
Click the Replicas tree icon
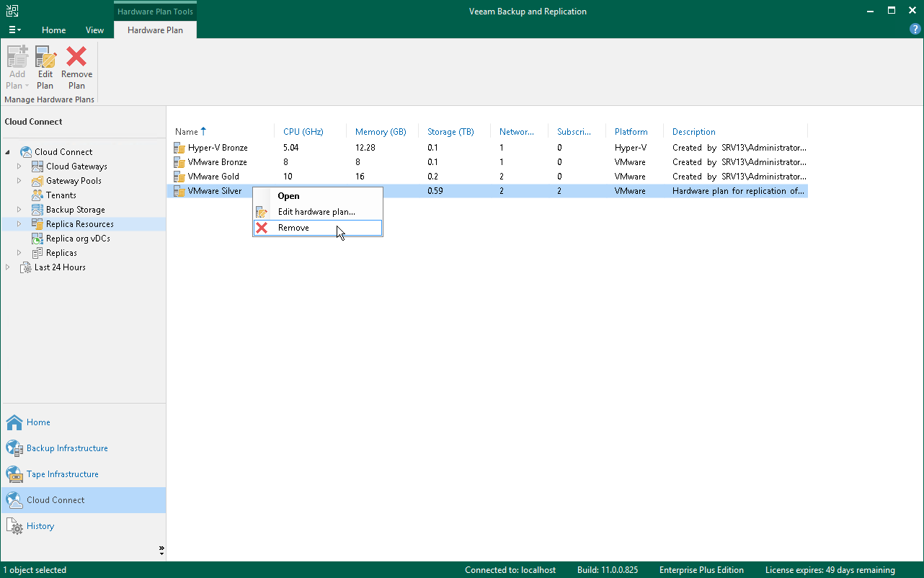coord(37,253)
